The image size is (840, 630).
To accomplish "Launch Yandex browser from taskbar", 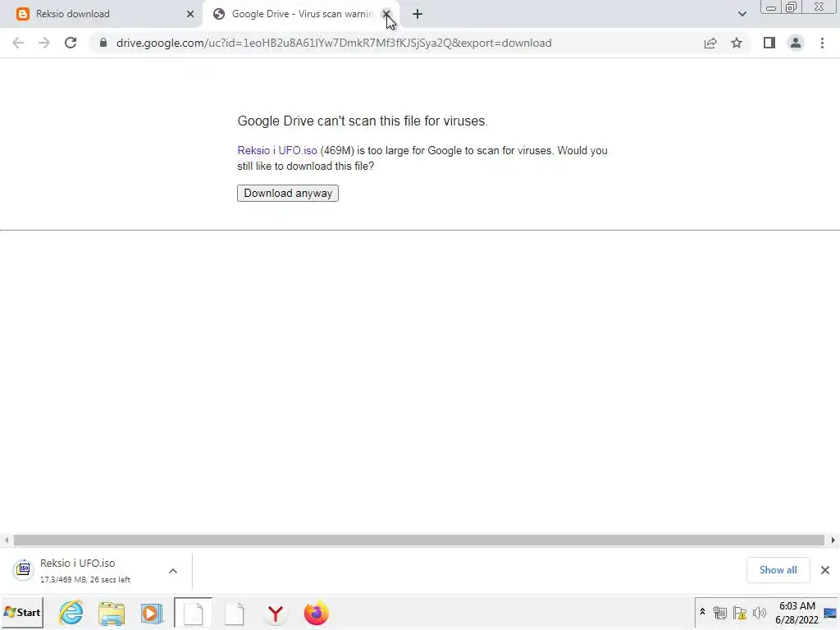I will pyautogui.click(x=276, y=614).
